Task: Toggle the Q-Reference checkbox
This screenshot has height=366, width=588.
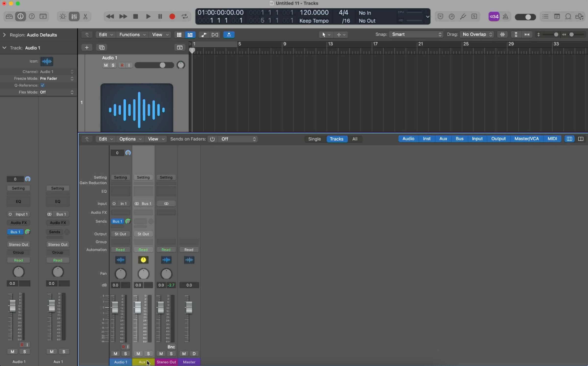Action: [x=43, y=85]
